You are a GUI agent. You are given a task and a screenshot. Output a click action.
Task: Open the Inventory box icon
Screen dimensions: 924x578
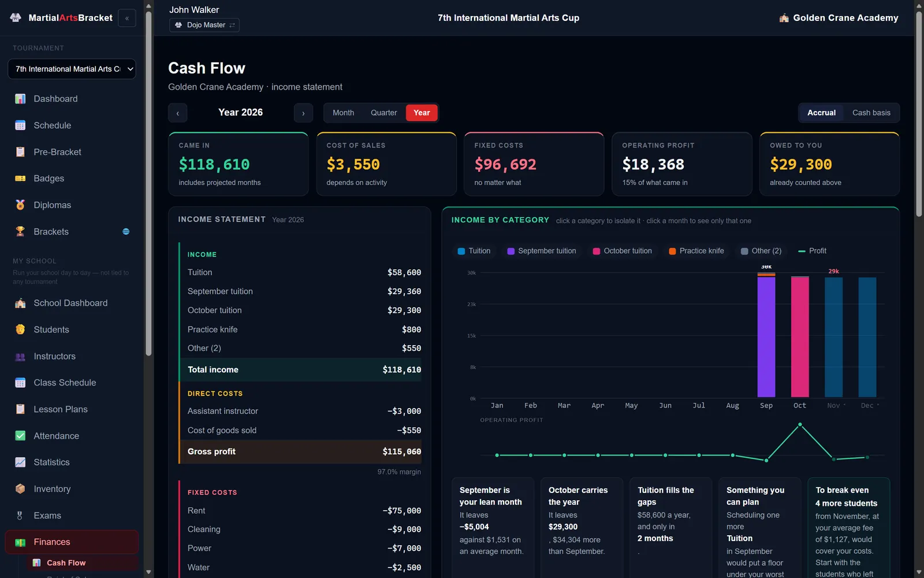pos(20,489)
